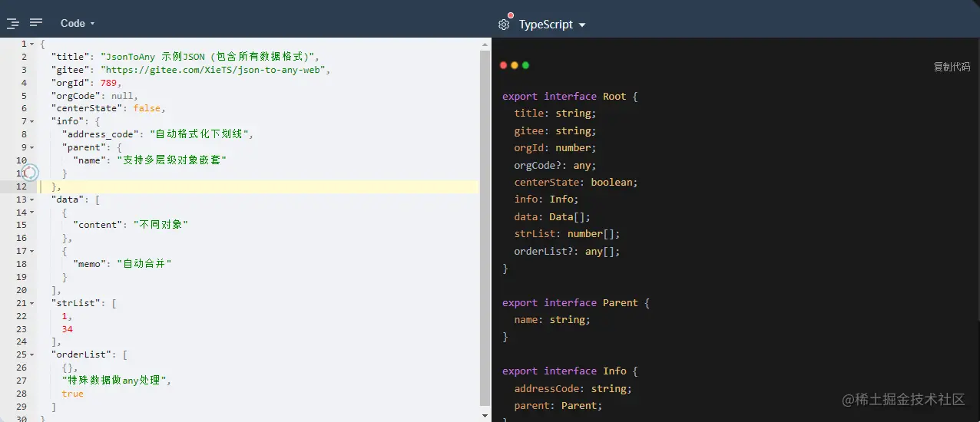Click the false value of centerState

coord(147,109)
